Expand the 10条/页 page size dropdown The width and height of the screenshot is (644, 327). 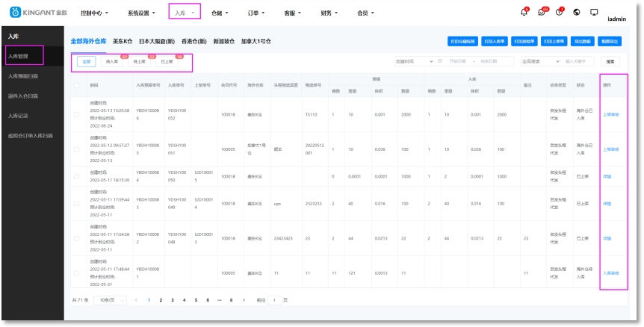coord(108,300)
